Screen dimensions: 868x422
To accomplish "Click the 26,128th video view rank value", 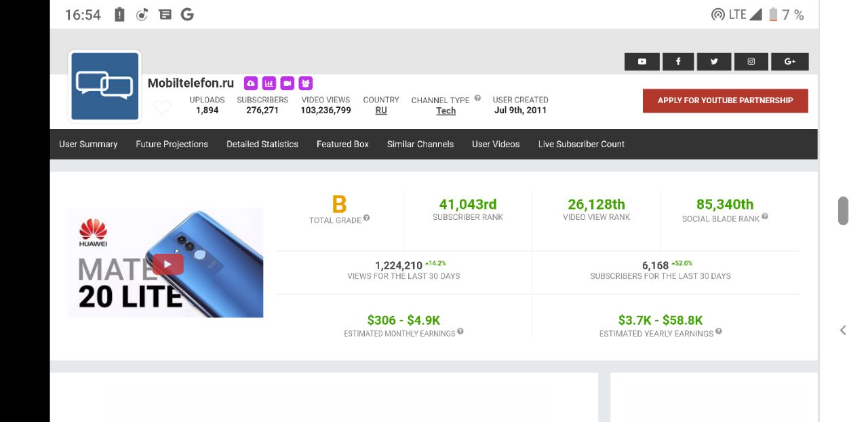I will click(x=596, y=204).
